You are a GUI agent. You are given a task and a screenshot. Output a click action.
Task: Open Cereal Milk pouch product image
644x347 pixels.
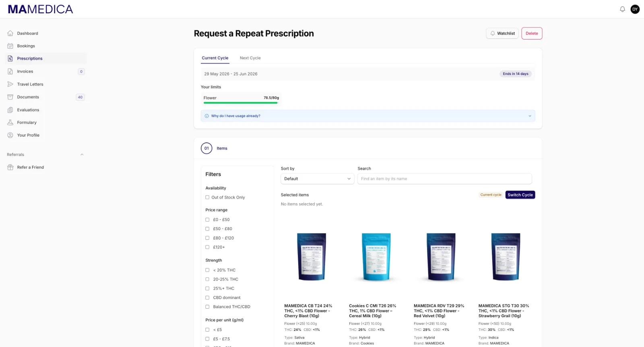coord(376,256)
